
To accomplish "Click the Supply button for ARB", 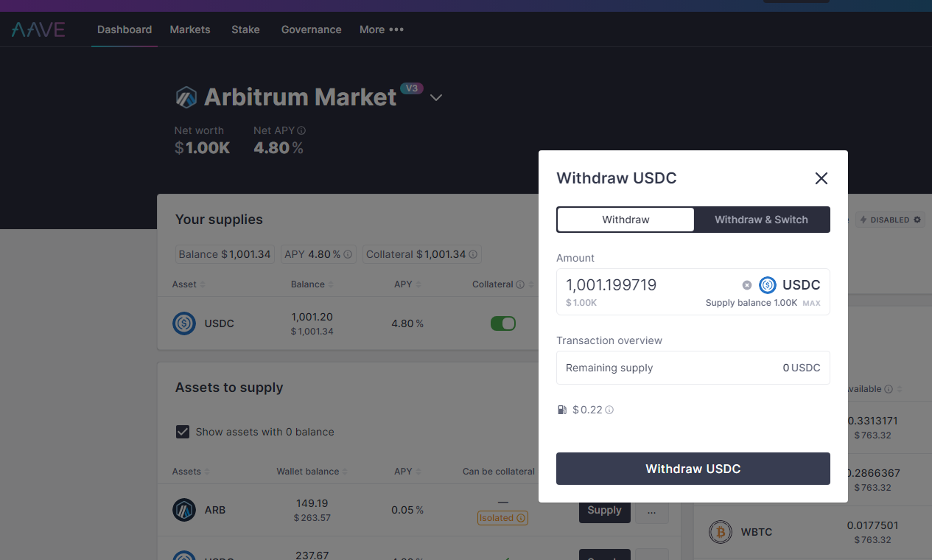I will click(605, 510).
